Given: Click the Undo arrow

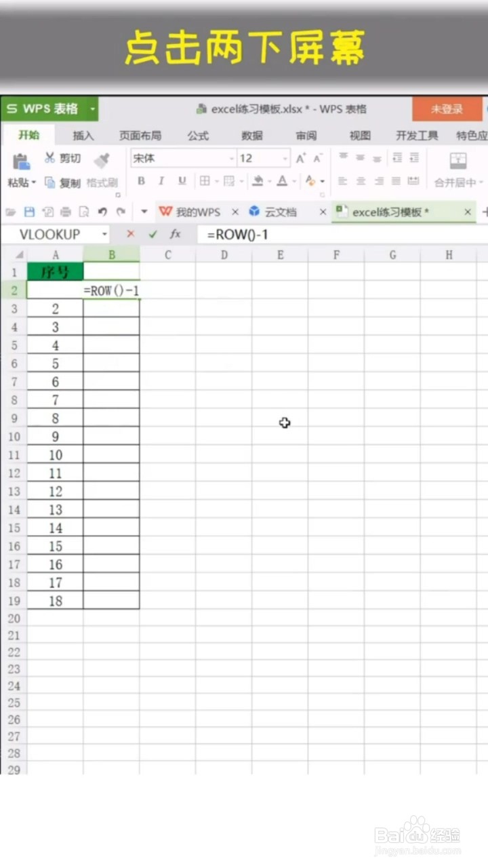Looking at the screenshot, I should tap(102, 212).
